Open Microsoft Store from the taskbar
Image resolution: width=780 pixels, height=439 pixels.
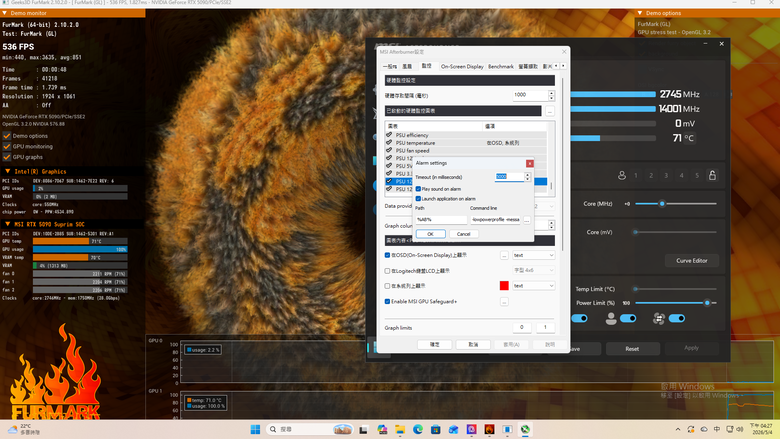[436, 430]
